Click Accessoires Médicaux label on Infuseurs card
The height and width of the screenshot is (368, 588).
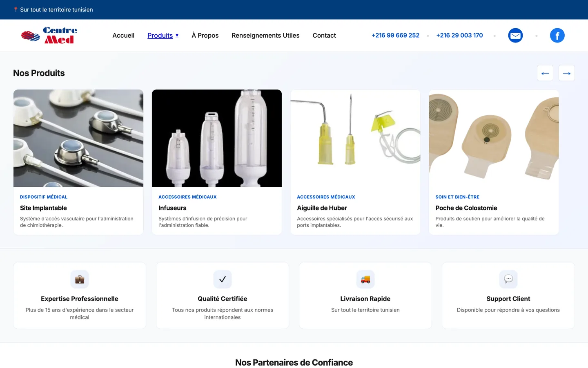click(x=187, y=197)
